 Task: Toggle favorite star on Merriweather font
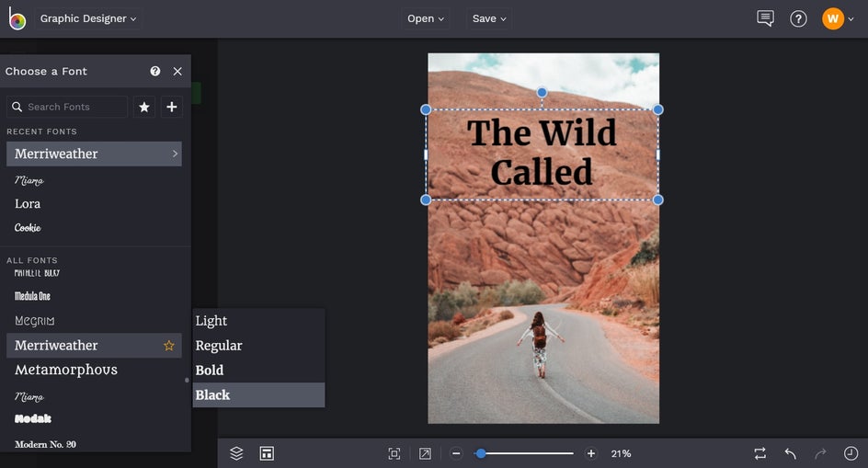pyautogui.click(x=169, y=346)
